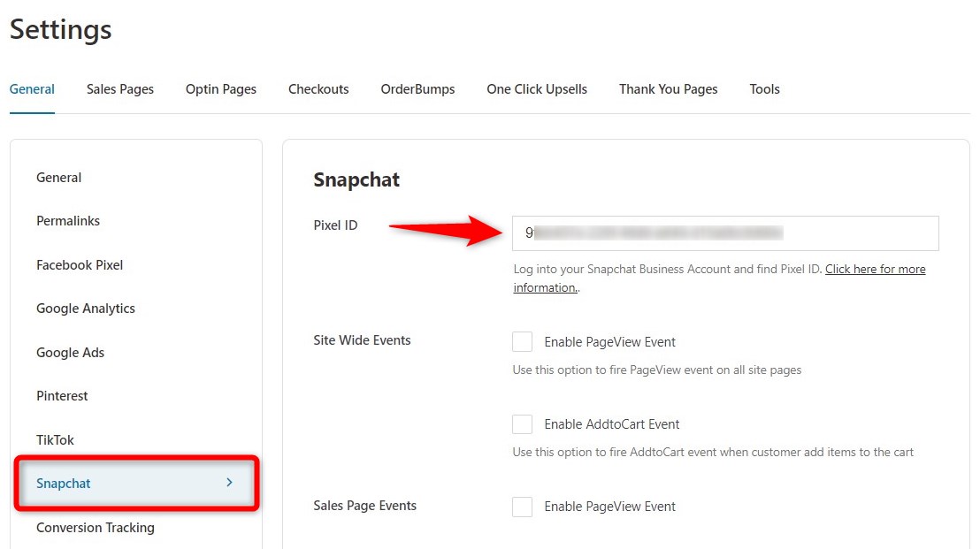Click the Snapchat Pixel information link
980x549 pixels.
pos(875,269)
